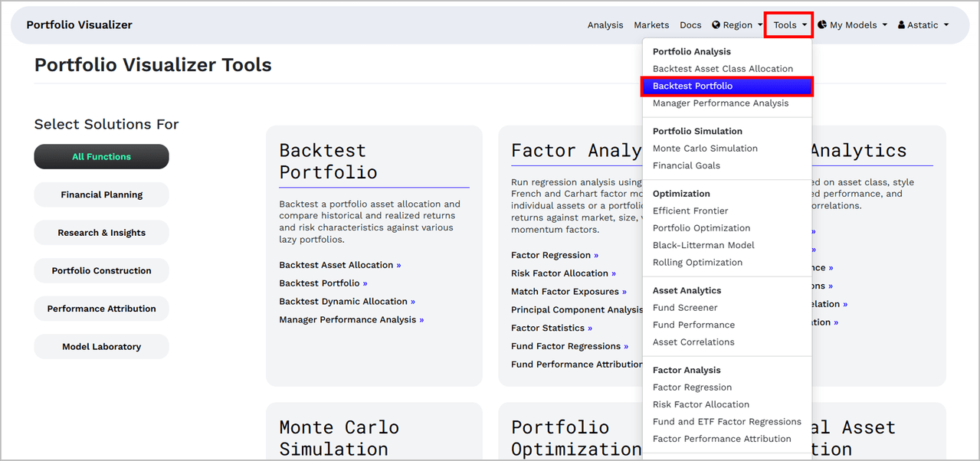980x461 pixels.
Task: Click the globe icon beside Region
Action: (x=716, y=25)
